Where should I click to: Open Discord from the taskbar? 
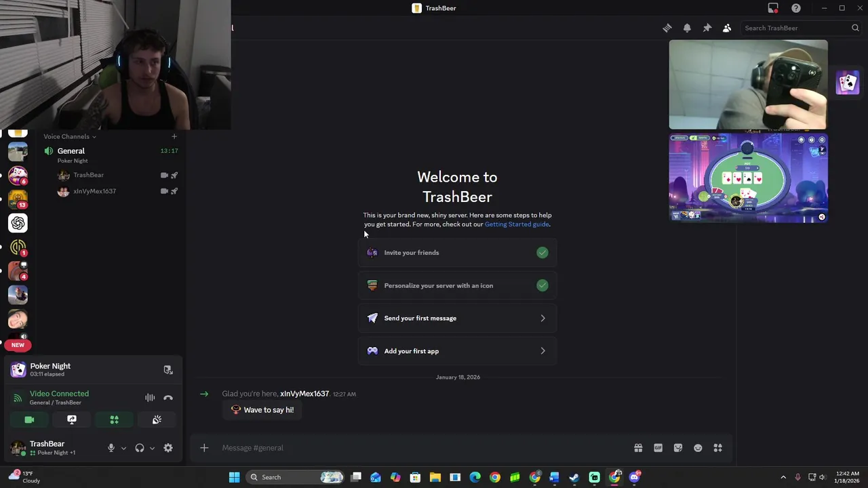(634, 477)
